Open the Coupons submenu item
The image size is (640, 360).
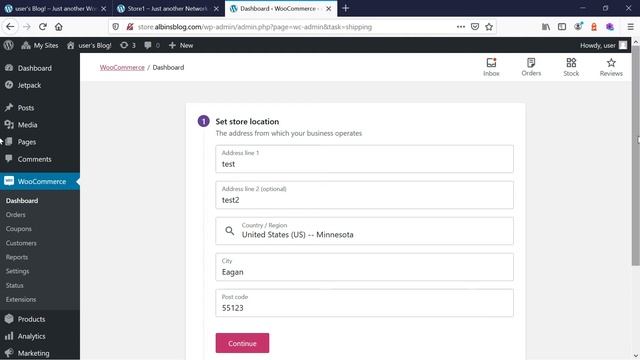[x=19, y=229]
